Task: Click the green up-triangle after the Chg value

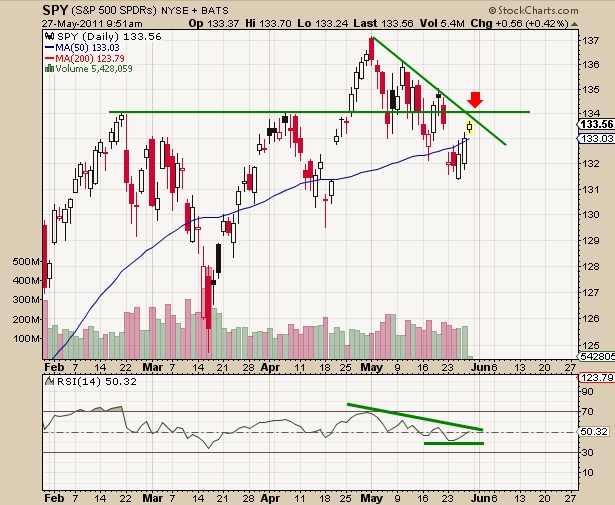Action: point(574,24)
